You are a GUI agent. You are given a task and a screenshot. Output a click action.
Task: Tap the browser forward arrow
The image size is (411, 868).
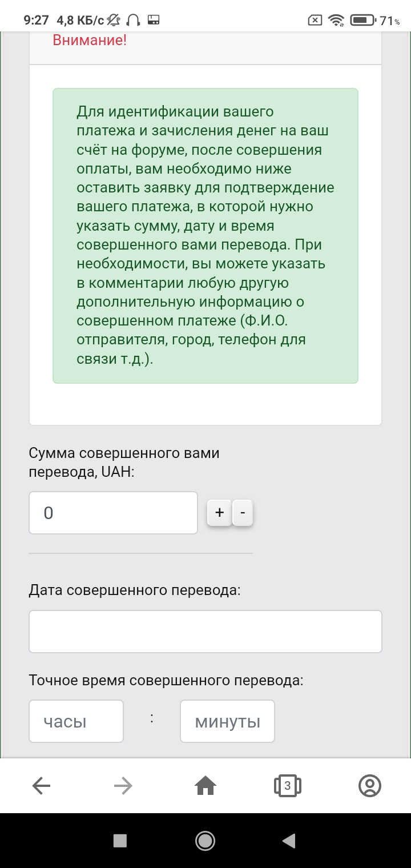tap(123, 786)
